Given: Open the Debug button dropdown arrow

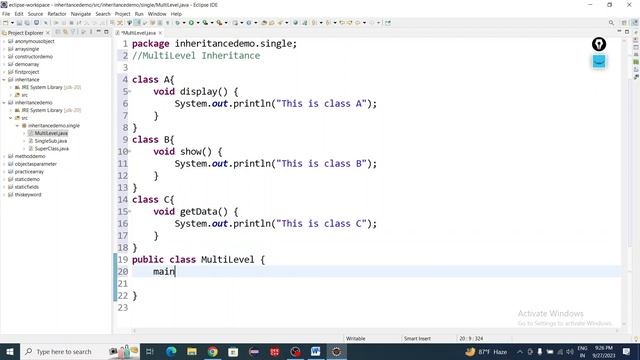Looking at the screenshot, I should tap(184, 23).
